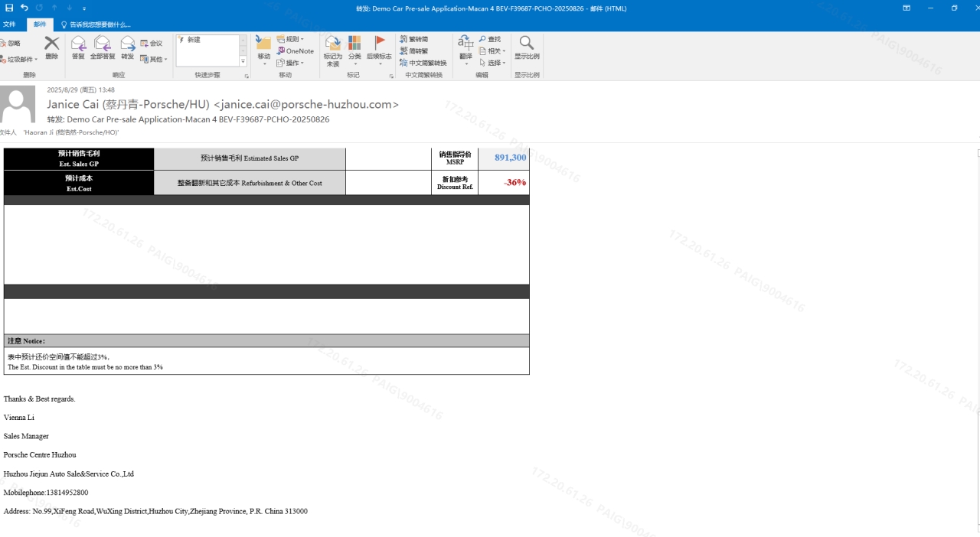The width and height of the screenshot is (980, 537).
Task: Save using the quick access save icon
Action: [9, 8]
